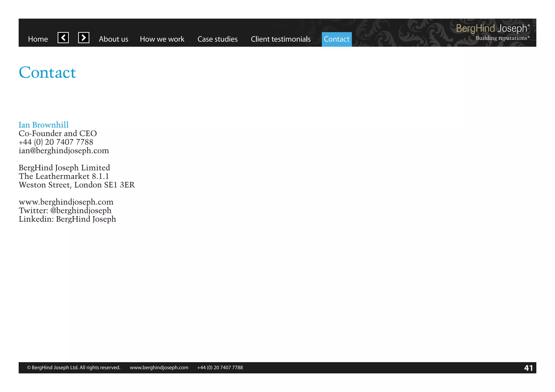
Task: Click the previous page arrow icon
Action: pos(63,38)
